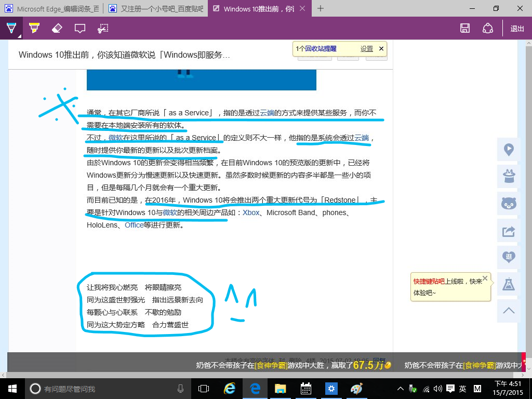
Task: Click the play-pin sidebar icon
Action: 509,150
